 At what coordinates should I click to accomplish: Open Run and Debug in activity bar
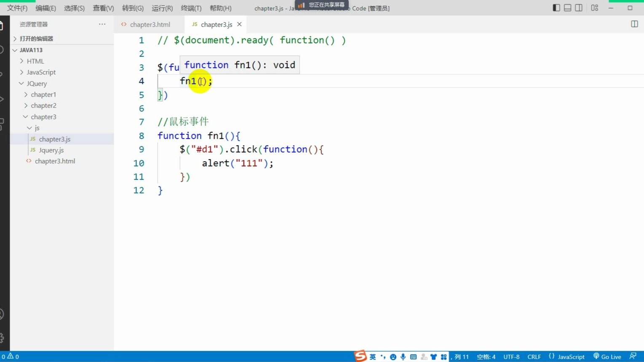pos(2,99)
